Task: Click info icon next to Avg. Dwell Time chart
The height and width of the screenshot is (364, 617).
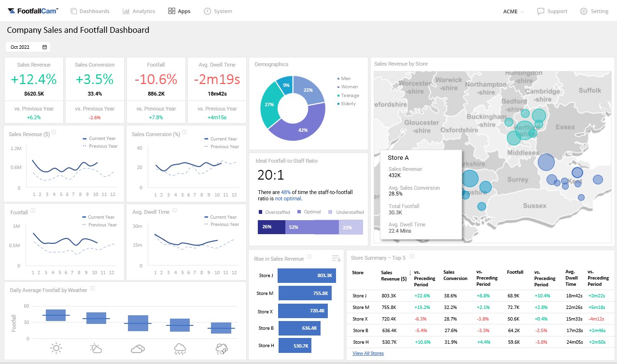Action: 175,210
